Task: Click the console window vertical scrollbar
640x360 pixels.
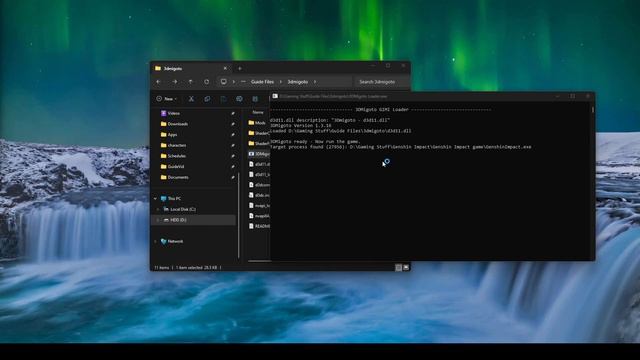Action: click(x=592, y=110)
